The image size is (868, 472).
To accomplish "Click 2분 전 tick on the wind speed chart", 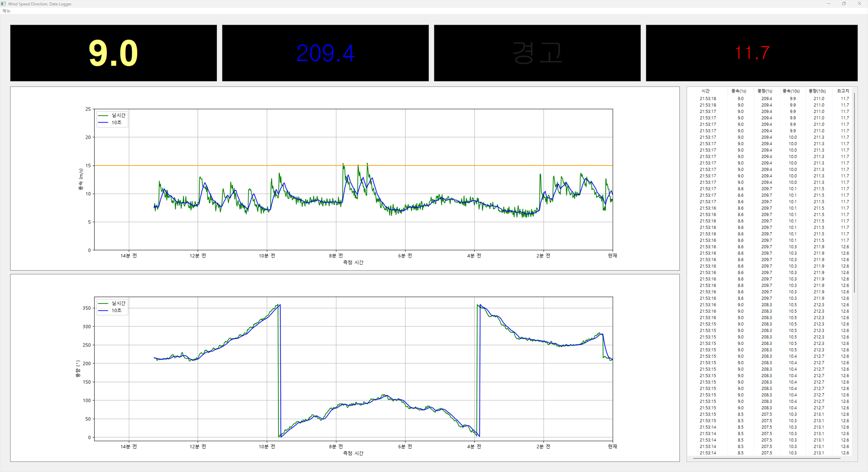I will click(x=543, y=256).
